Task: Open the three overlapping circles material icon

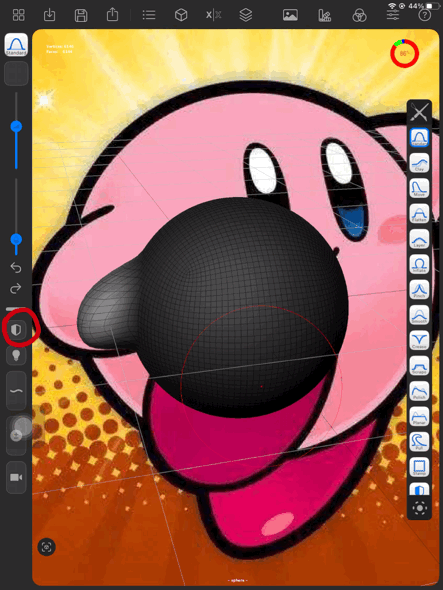Action: pyautogui.click(x=359, y=16)
